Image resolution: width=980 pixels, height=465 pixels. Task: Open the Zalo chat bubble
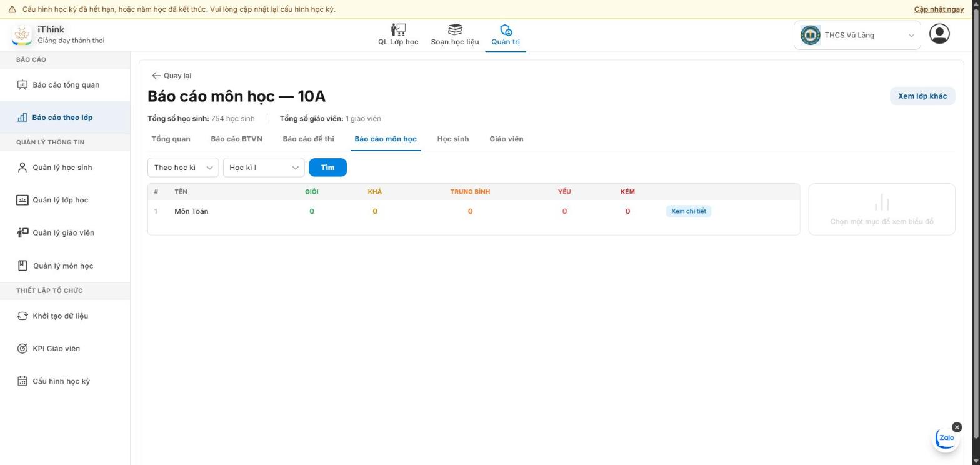(946, 438)
